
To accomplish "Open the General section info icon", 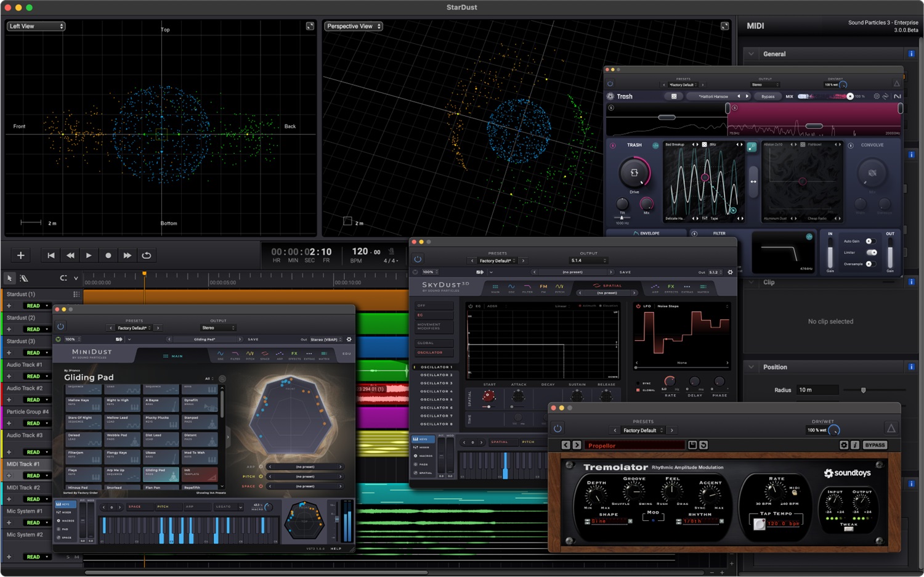I will 911,54.
